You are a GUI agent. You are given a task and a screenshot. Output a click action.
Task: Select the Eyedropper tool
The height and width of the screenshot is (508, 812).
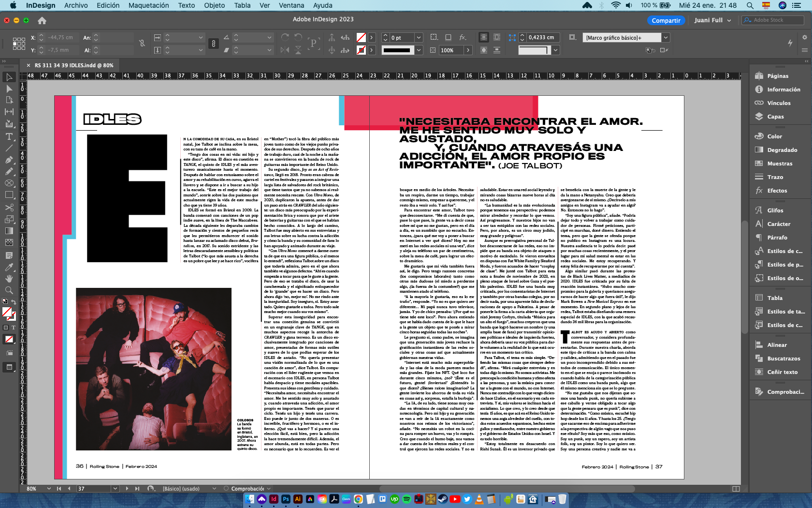pos(9,267)
